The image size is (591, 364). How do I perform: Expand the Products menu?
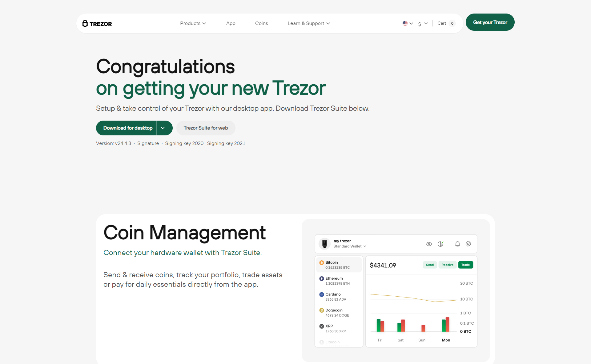click(x=193, y=23)
